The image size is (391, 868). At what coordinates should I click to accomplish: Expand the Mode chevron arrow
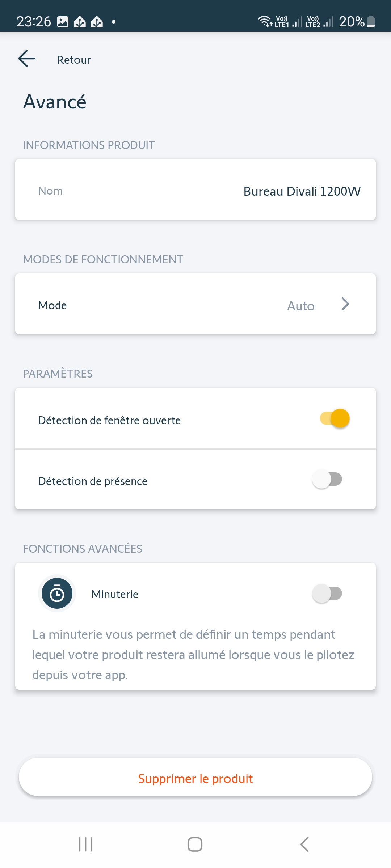pyautogui.click(x=345, y=304)
